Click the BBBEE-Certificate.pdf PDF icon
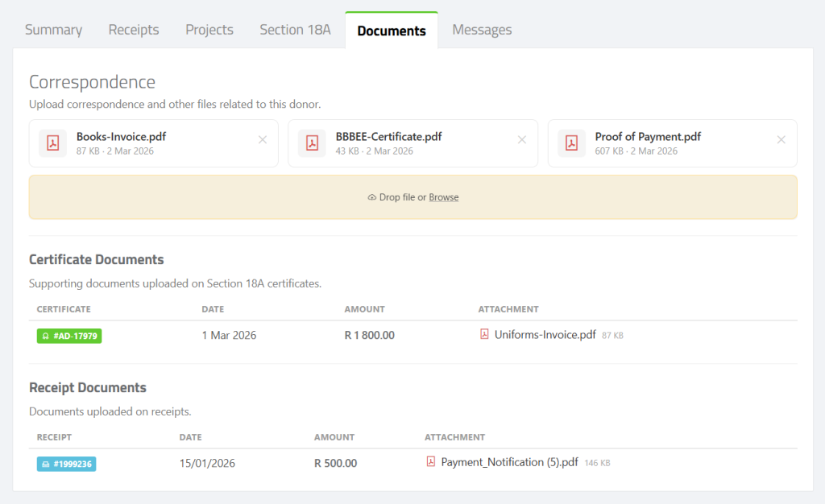The height and width of the screenshot is (504, 825). click(312, 143)
